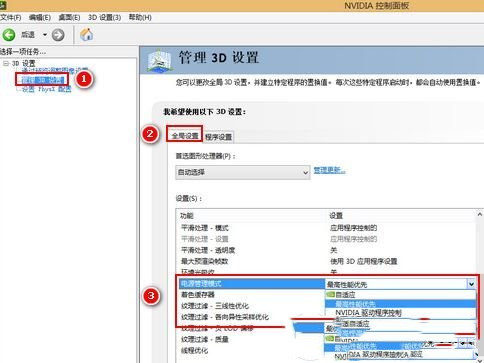Screen dimensions: 484x363
Task: Click the 应用程序控制的 value for 平滑处理 - 模式
Action: click(x=353, y=228)
